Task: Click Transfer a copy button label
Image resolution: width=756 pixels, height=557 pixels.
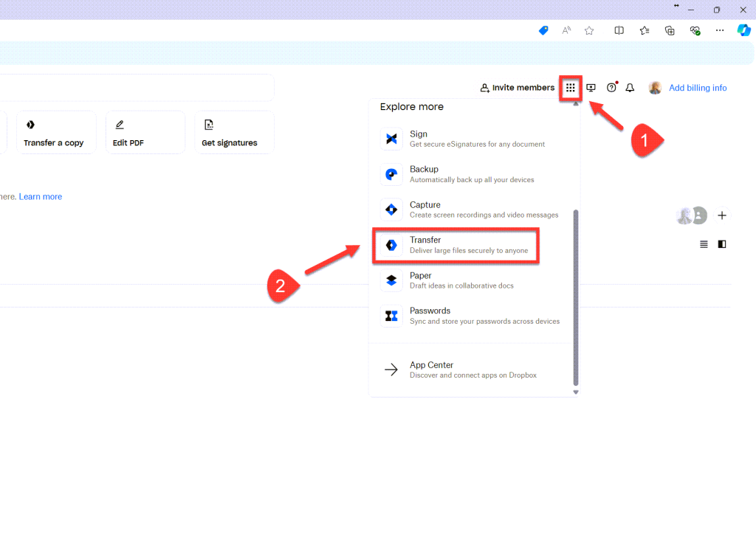Action: point(53,143)
